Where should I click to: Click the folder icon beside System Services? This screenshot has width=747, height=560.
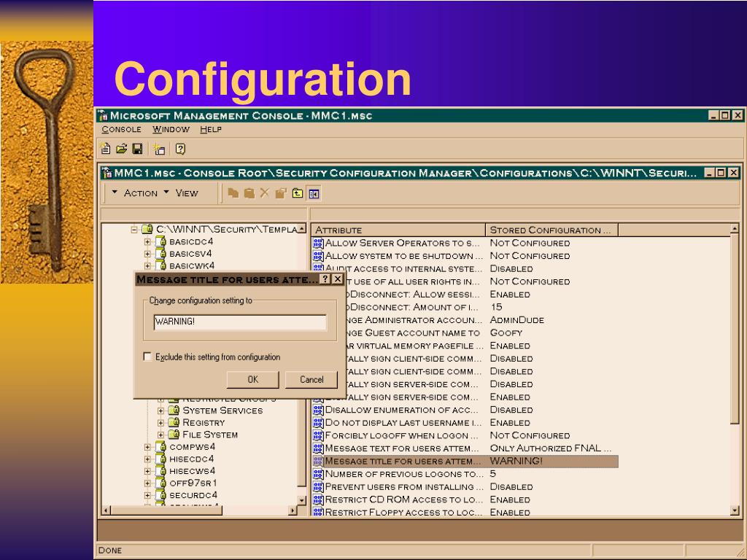[x=174, y=410]
